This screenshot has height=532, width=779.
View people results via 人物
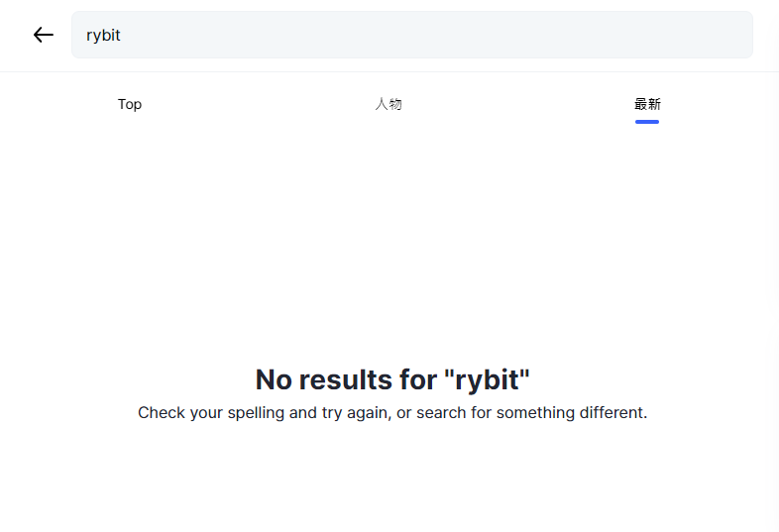[389, 104]
